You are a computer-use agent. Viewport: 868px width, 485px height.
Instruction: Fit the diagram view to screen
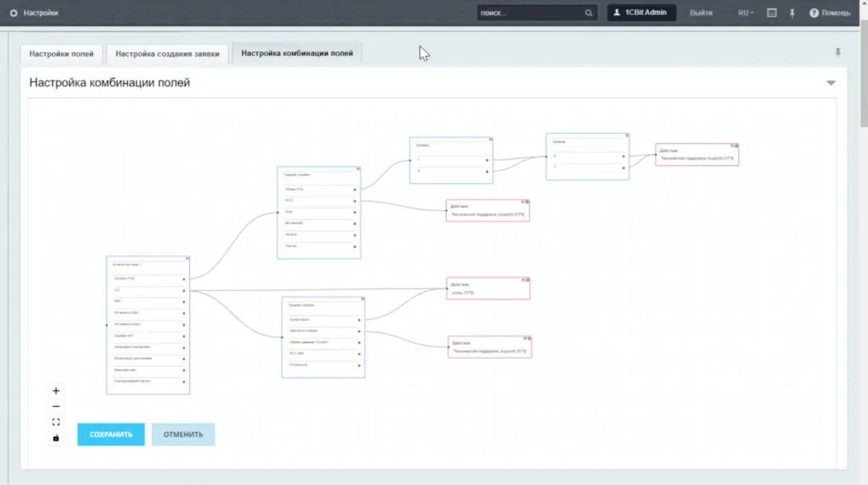click(56, 422)
